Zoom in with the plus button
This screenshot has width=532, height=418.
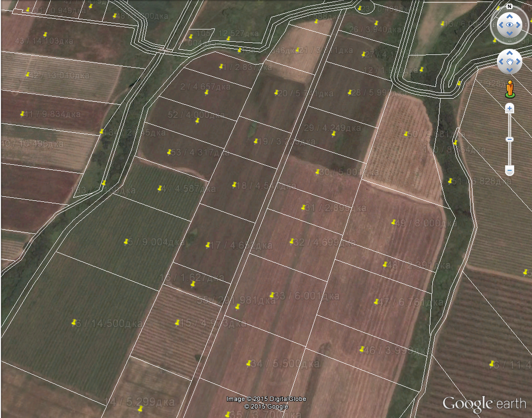click(x=509, y=108)
